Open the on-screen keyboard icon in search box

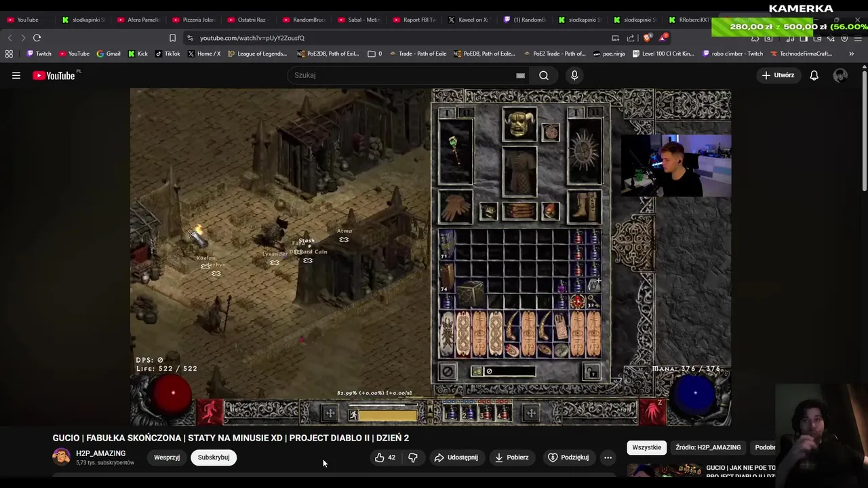click(520, 75)
